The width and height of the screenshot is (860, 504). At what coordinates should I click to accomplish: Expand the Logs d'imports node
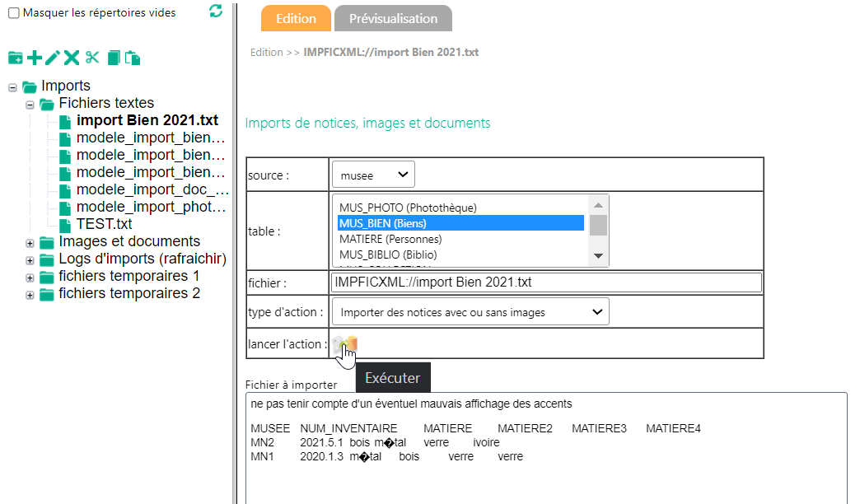pos(30,260)
